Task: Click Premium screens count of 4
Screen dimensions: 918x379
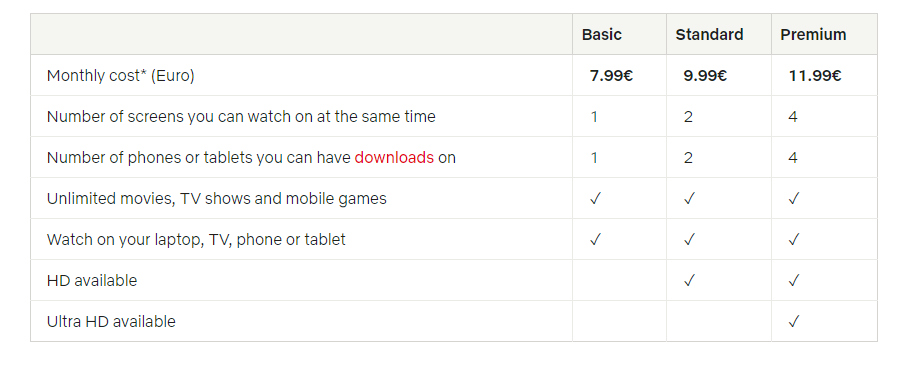Action: pyautogui.click(x=793, y=117)
